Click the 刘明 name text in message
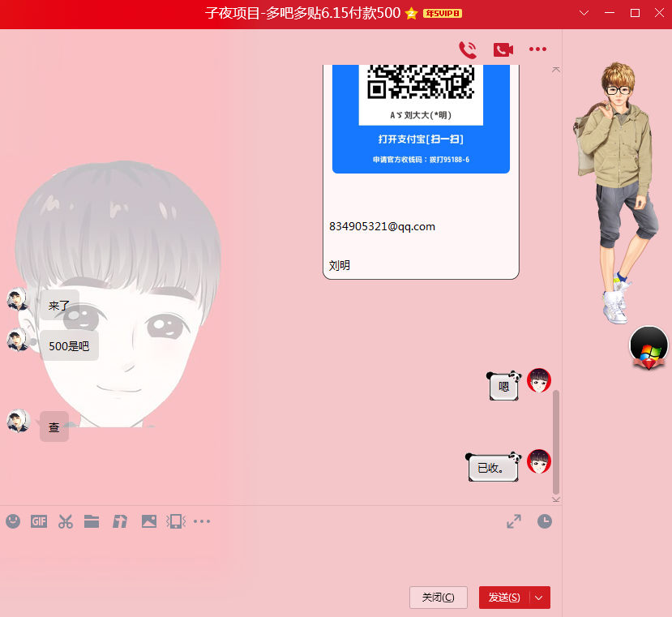The height and width of the screenshot is (617, 672). point(340,265)
